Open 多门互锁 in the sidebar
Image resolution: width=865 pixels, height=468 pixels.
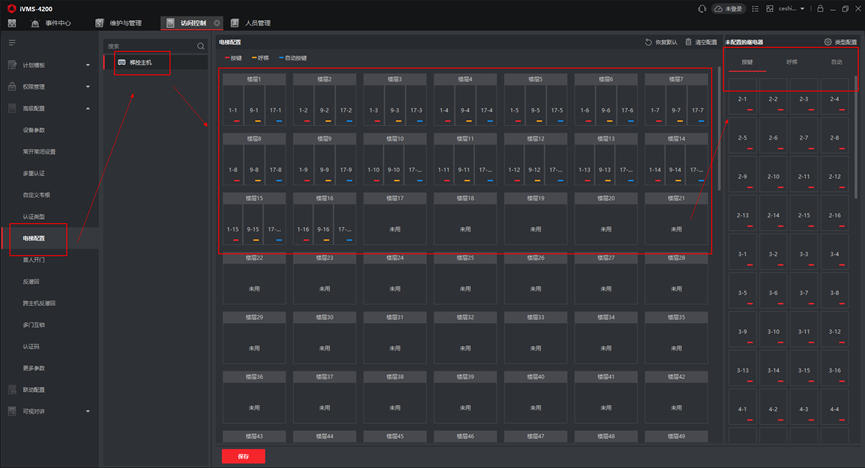click(x=34, y=325)
